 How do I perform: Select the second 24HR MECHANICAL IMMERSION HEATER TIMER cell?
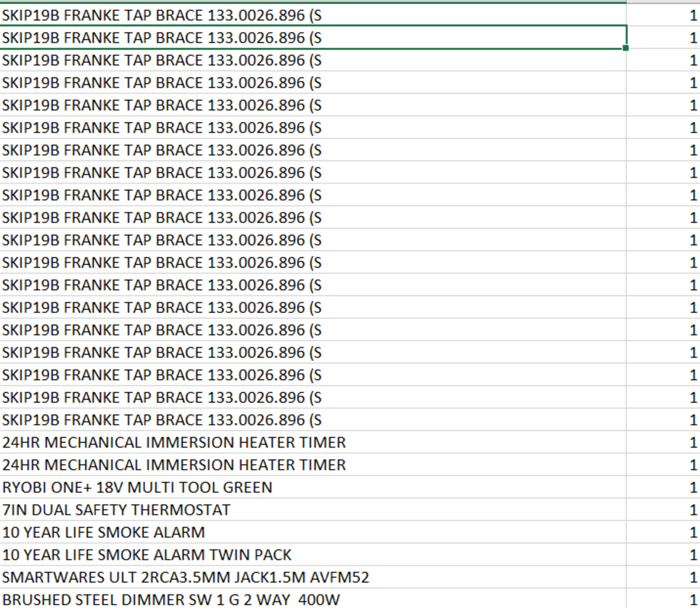(x=313, y=465)
